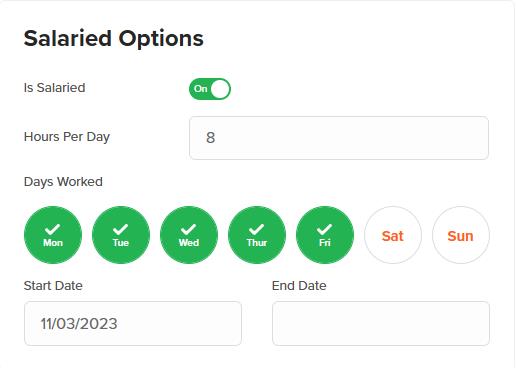The image size is (516, 368).
Task: Open the Start Date field with 11/03/2023
Action: pos(133,323)
